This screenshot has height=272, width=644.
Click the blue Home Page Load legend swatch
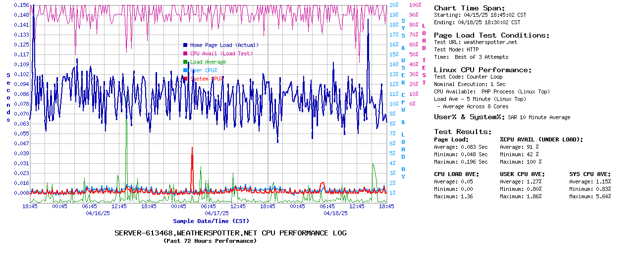pyautogui.click(x=185, y=45)
